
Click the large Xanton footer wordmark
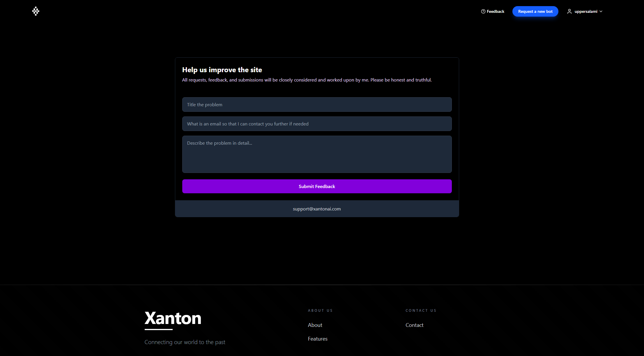coord(173,318)
